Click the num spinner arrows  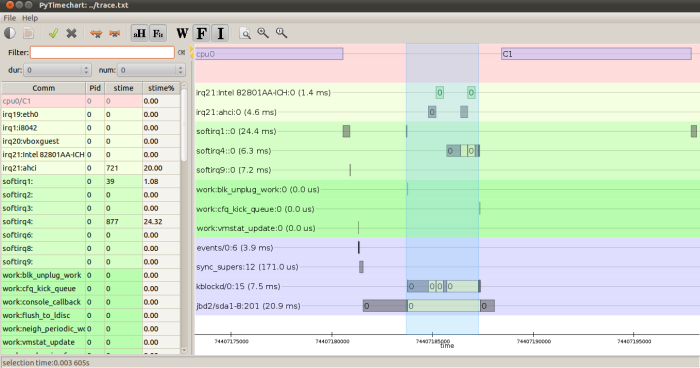coord(180,70)
